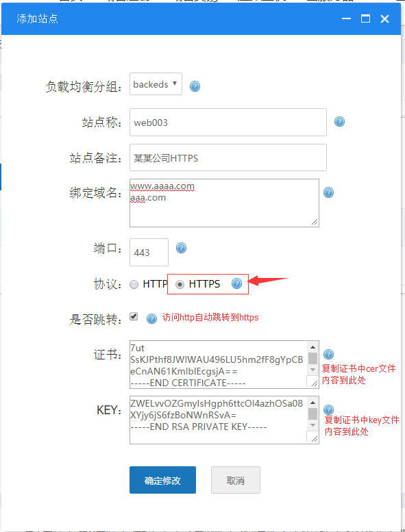Click help icon next to site name field
This screenshot has height=532, width=405.
[339, 121]
